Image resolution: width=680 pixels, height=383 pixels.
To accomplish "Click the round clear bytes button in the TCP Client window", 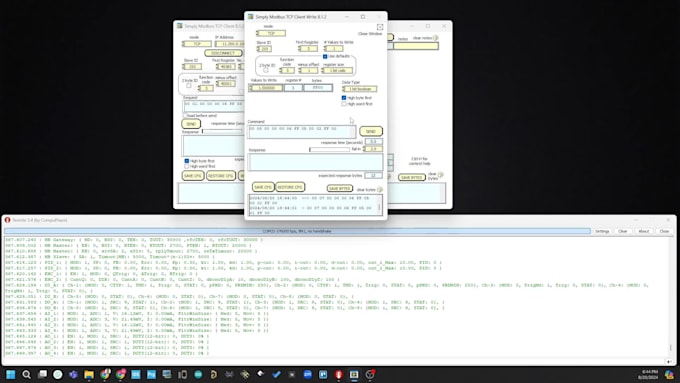I will coord(441,175).
